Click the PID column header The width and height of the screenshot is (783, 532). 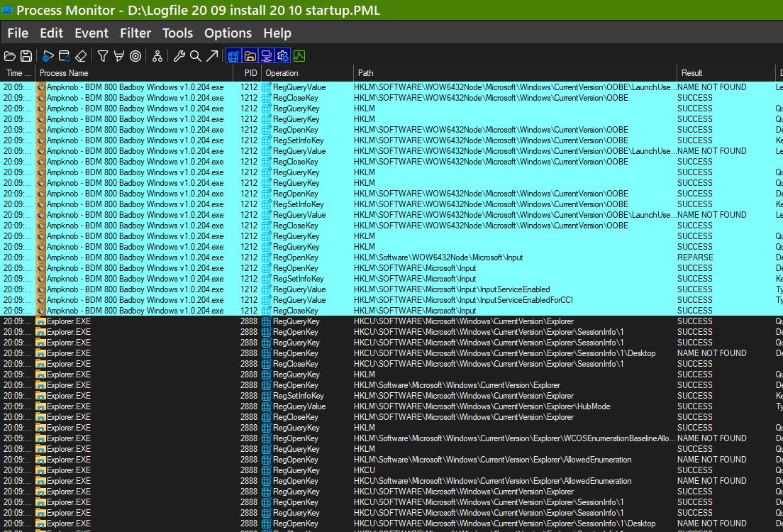point(248,73)
